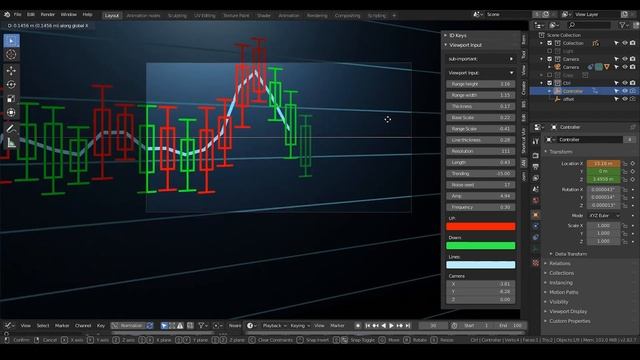Expand the Relations panel
The image size is (640, 360).
click(560, 264)
